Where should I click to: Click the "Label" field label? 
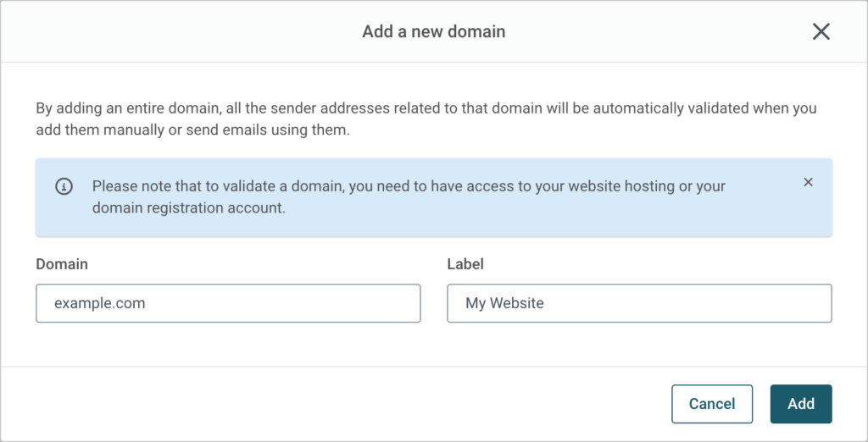[465, 264]
